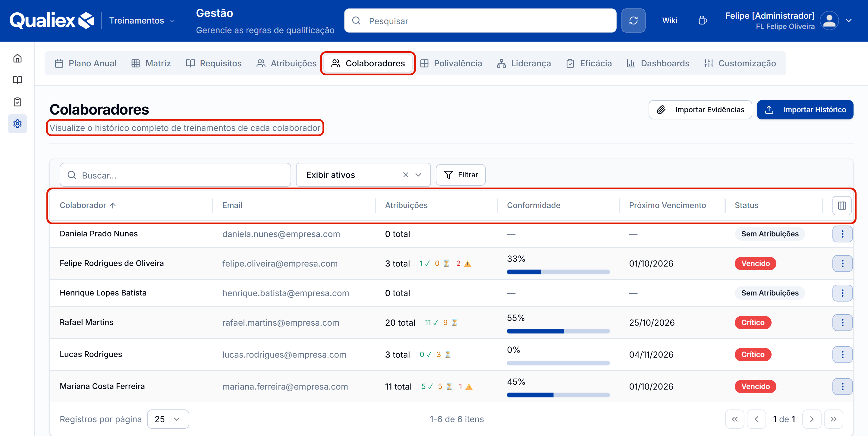Open the Requisitos tab

click(x=214, y=63)
